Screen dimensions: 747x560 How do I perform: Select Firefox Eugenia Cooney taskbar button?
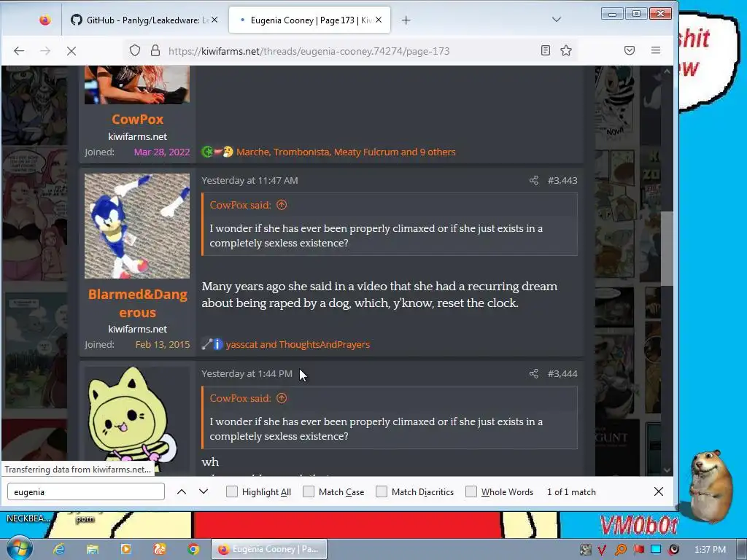[x=269, y=549]
